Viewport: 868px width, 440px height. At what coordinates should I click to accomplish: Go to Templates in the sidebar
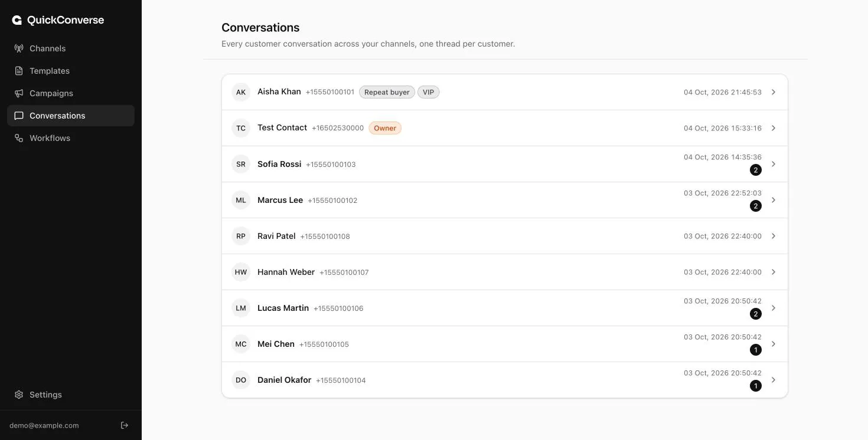pyautogui.click(x=71, y=71)
